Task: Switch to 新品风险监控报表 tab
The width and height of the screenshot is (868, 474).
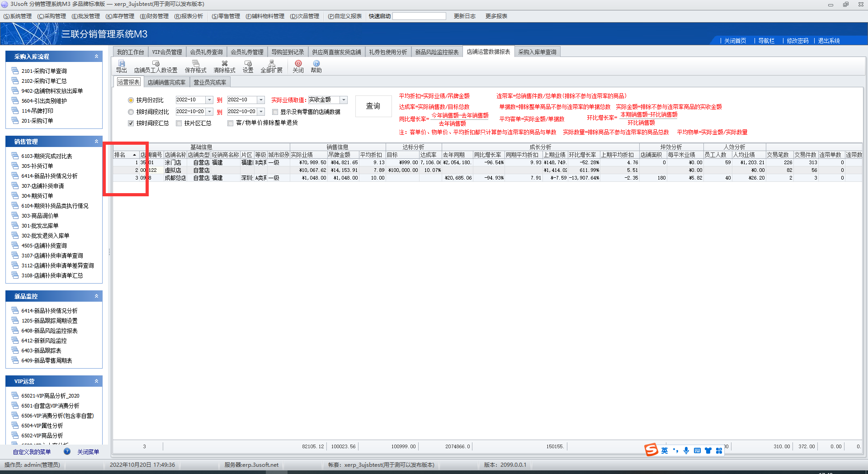Action: click(x=437, y=52)
